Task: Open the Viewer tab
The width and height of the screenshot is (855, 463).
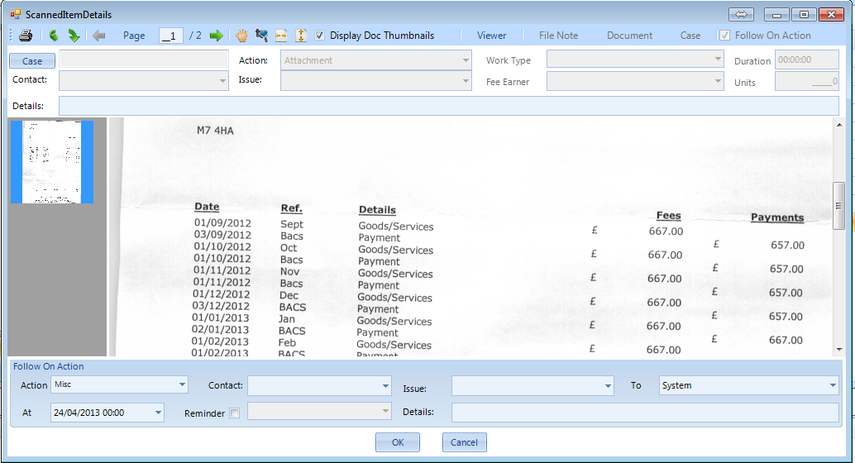Action: 491,35
